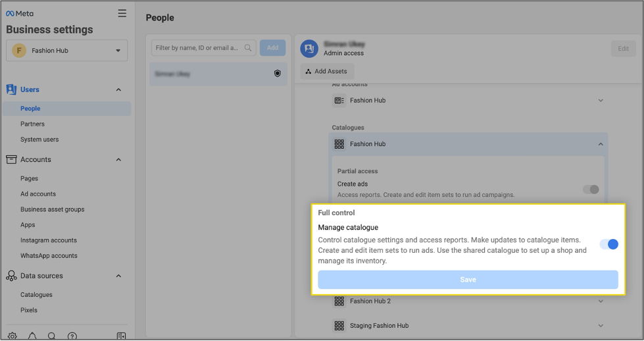The width and height of the screenshot is (644, 341).
Task: Open help question mark icon
Action: [72, 336]
